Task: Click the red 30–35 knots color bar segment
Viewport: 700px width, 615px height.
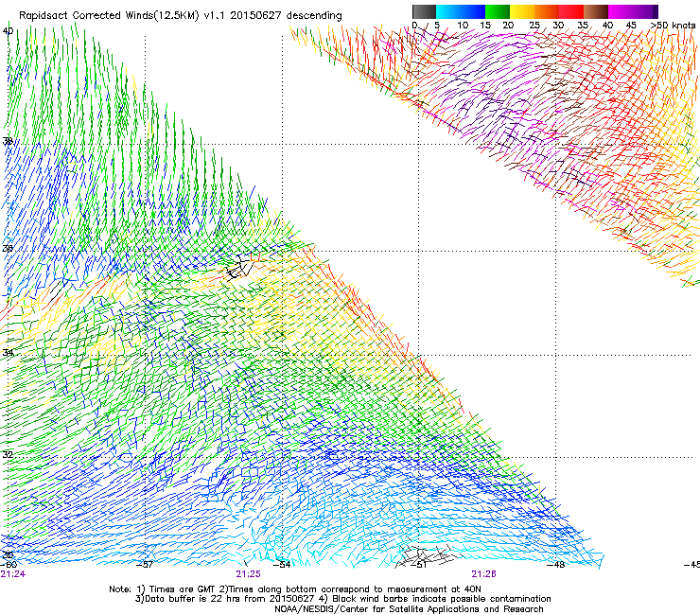Action: 571,11
